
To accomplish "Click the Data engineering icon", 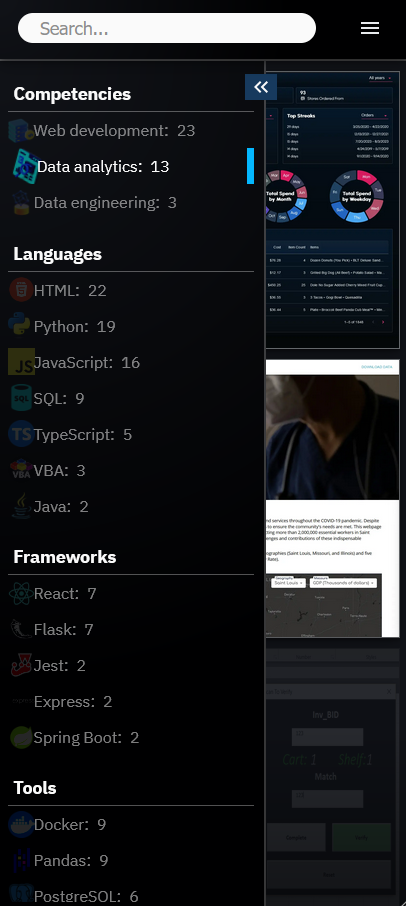I will 21,203.
